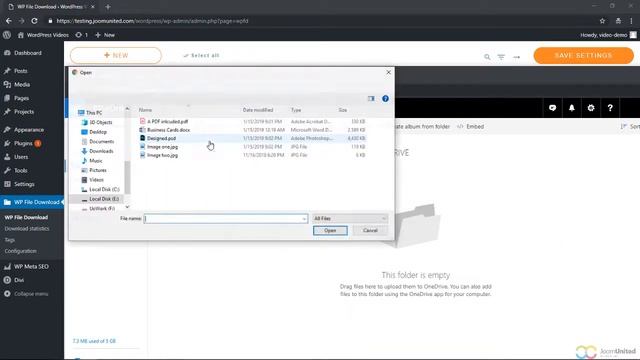This screenshot has height=360, width=640.
Task: Click SAVE SETTINGS button
Action: (x=583, y=56)
